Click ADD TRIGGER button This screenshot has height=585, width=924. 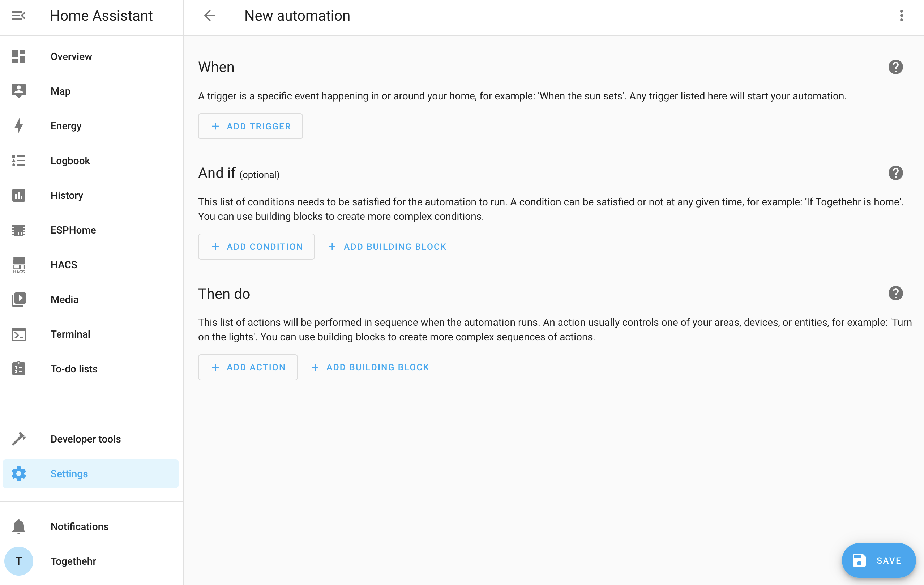click(251, 126)
